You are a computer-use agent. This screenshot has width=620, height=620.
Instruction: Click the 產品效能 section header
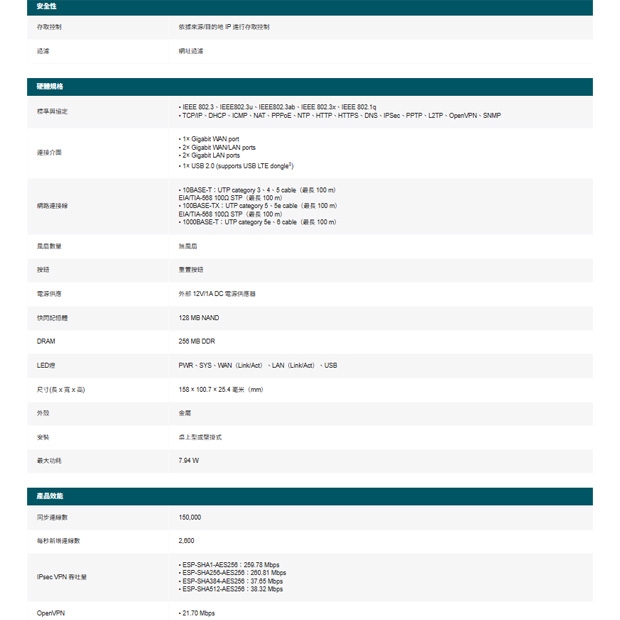tap(50, 496)
